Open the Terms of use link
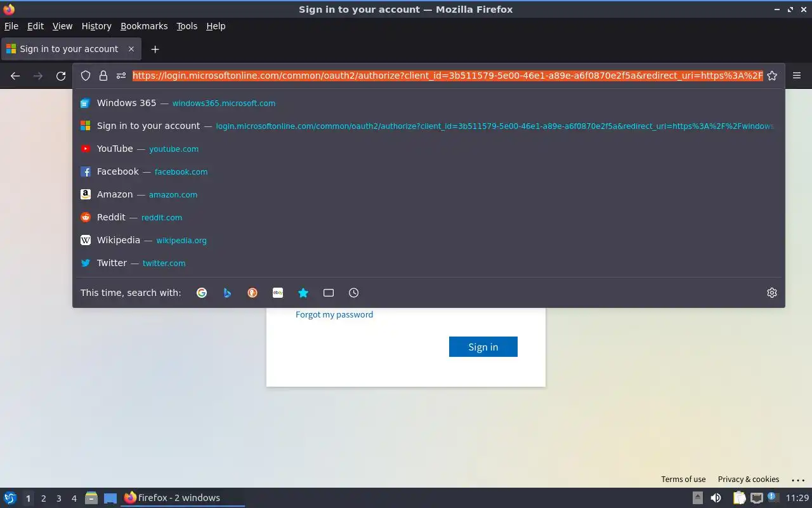 pyautogui.click(x=683, y=479)
